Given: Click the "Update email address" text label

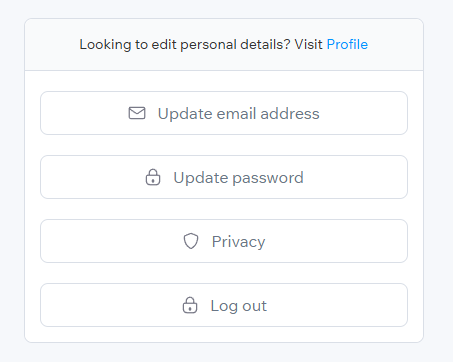Looking at the screenshot, I should [239, 114].
